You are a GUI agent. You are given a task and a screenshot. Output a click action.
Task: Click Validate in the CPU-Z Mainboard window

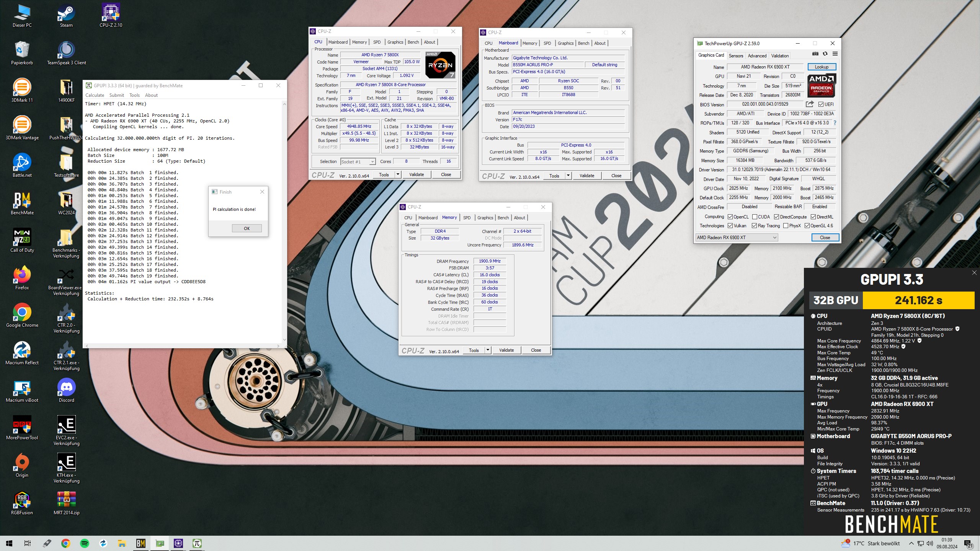point(586,176)
